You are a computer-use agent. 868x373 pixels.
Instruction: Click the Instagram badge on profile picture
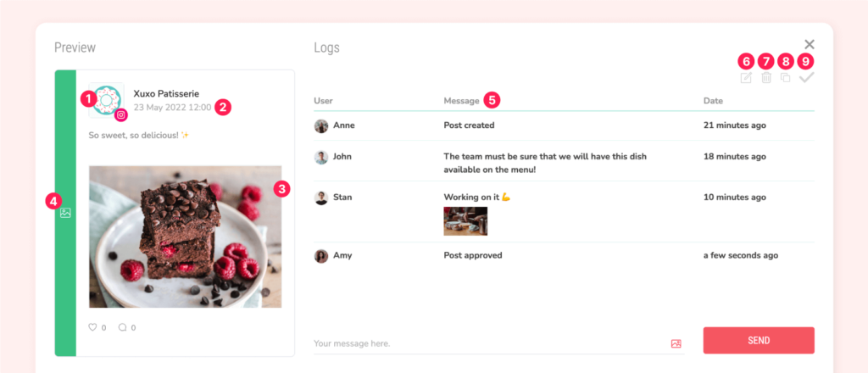click(x=121, y=115)
